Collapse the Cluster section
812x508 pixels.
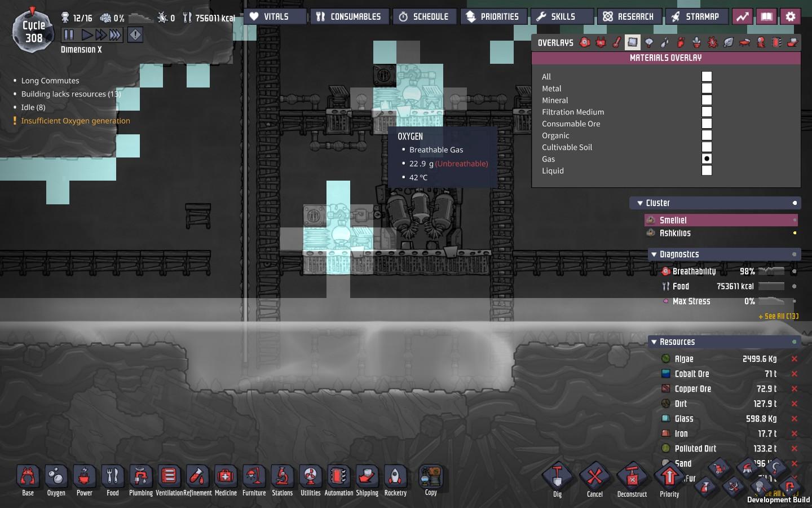640,203
